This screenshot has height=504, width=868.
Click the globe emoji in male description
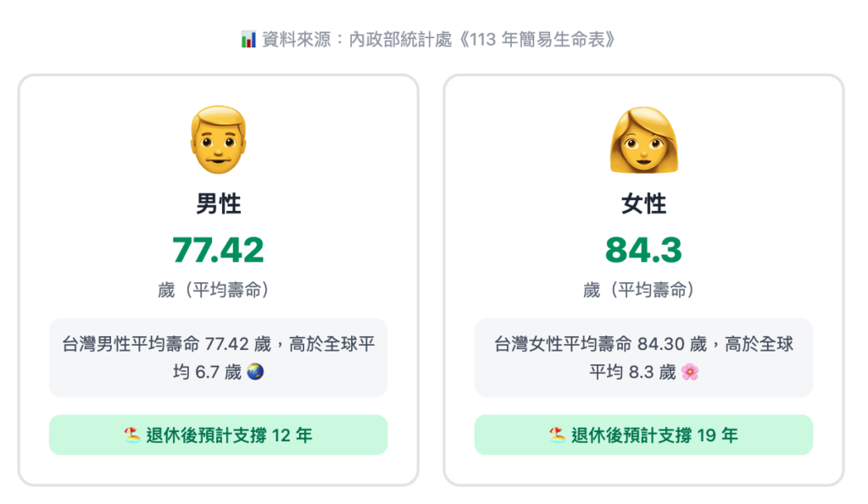tap(255, 372)
